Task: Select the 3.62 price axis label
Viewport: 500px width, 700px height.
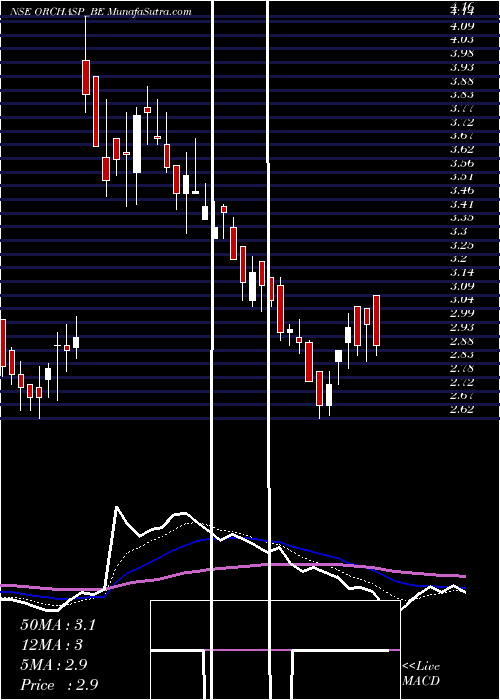Action: coord(462,149)
